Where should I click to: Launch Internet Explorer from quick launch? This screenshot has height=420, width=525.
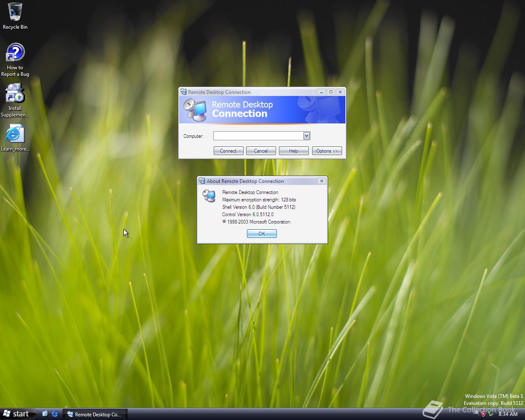(55, 414)
